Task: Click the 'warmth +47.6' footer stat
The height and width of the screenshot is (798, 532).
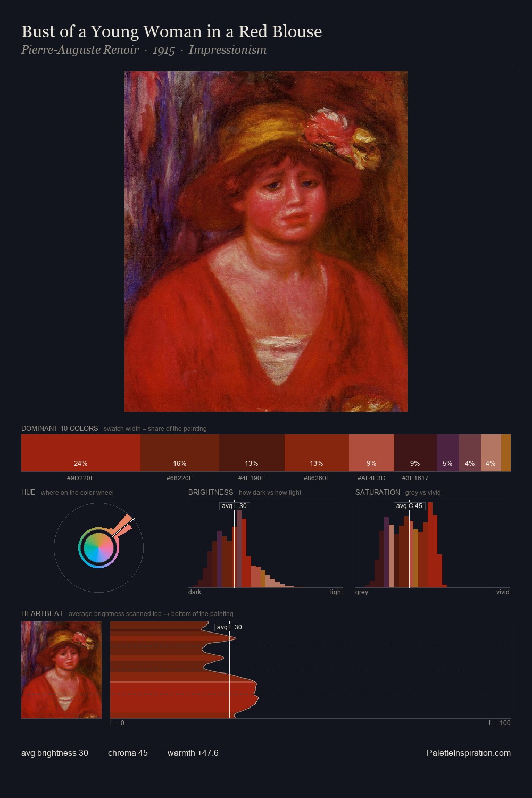Action: [193, 753]
